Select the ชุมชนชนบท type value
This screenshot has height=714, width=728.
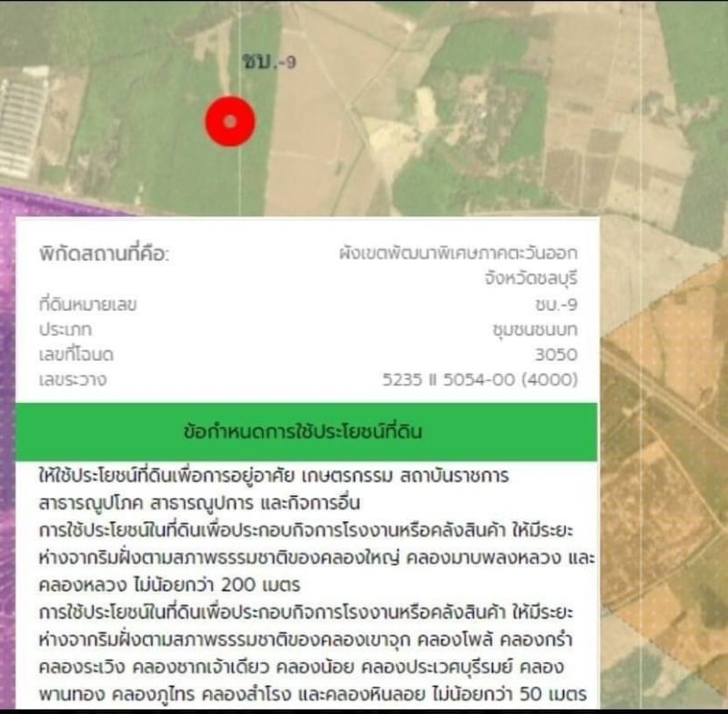click(x=535, y=330)
